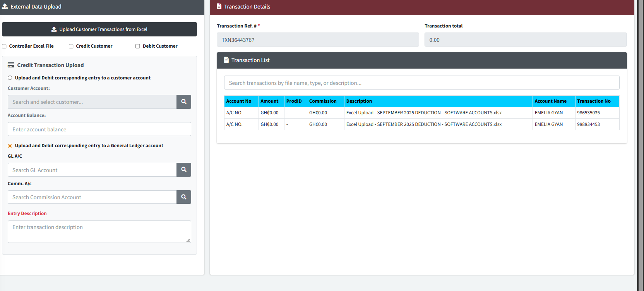The width and height of the screenshot is (644, 291).
Task: Click the External Data Upload header icon
Action: pos(5,7)
